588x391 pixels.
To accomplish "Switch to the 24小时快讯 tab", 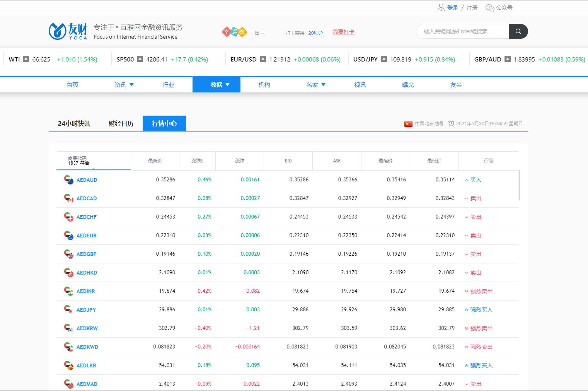I will 74,123.
